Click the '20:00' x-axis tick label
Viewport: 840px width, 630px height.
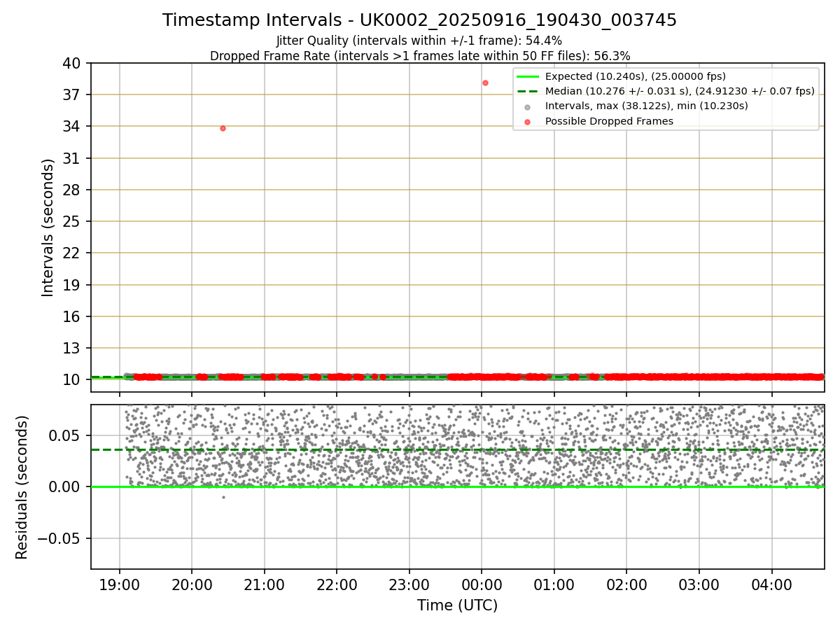click(192, 584)
